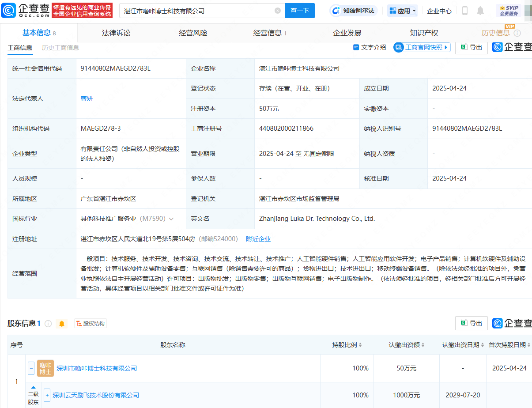532x408 pixels.
Task: Select organization code MAEGD278-3
Action: click(101, 128)
